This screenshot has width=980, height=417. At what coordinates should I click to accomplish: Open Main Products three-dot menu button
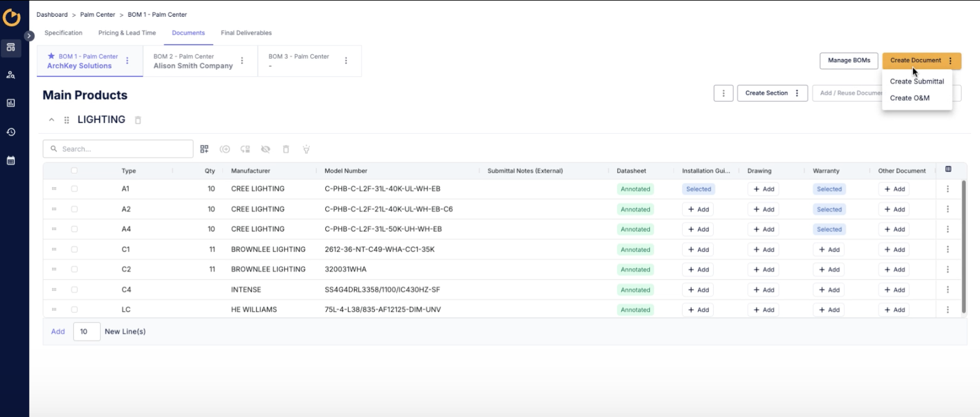723,93
